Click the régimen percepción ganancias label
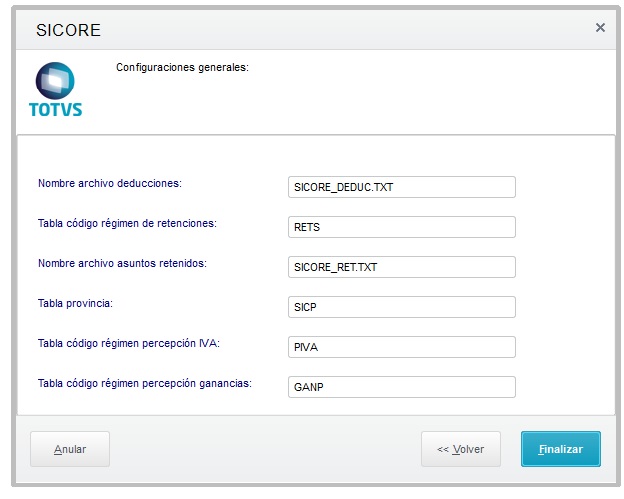The width and height of the screenshot is (624, 499). click(145, 383)
